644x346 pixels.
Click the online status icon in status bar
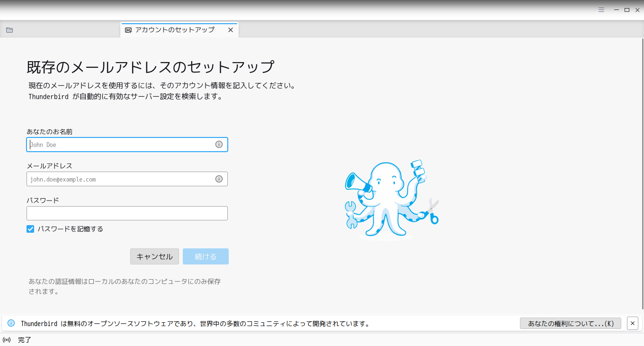(7, 340)
